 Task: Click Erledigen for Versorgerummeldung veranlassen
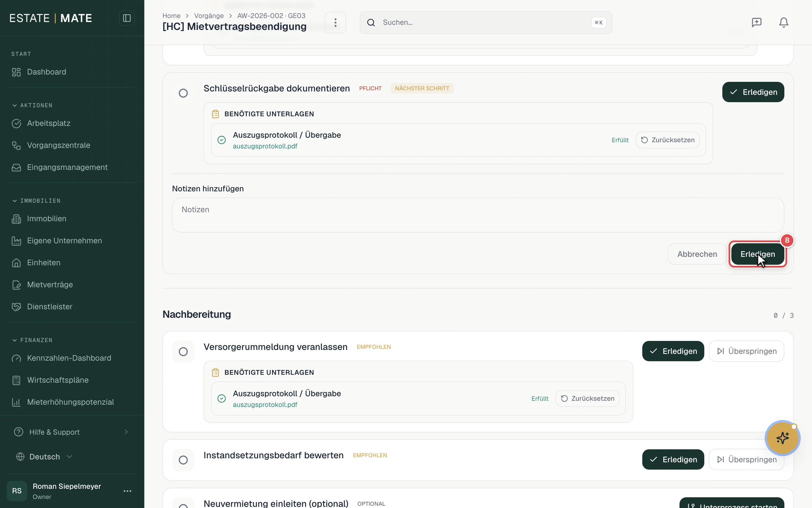point(673,351)
